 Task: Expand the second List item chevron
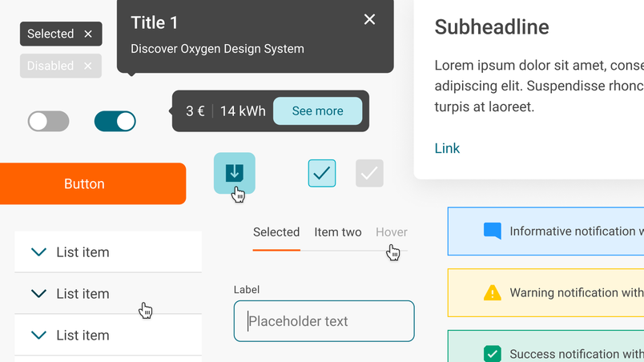(38, 293)
